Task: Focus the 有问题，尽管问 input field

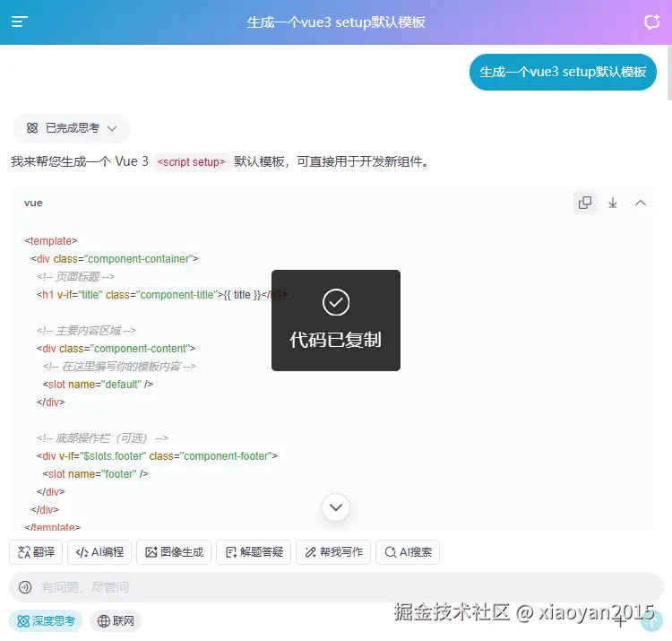Action: (336, 587)
